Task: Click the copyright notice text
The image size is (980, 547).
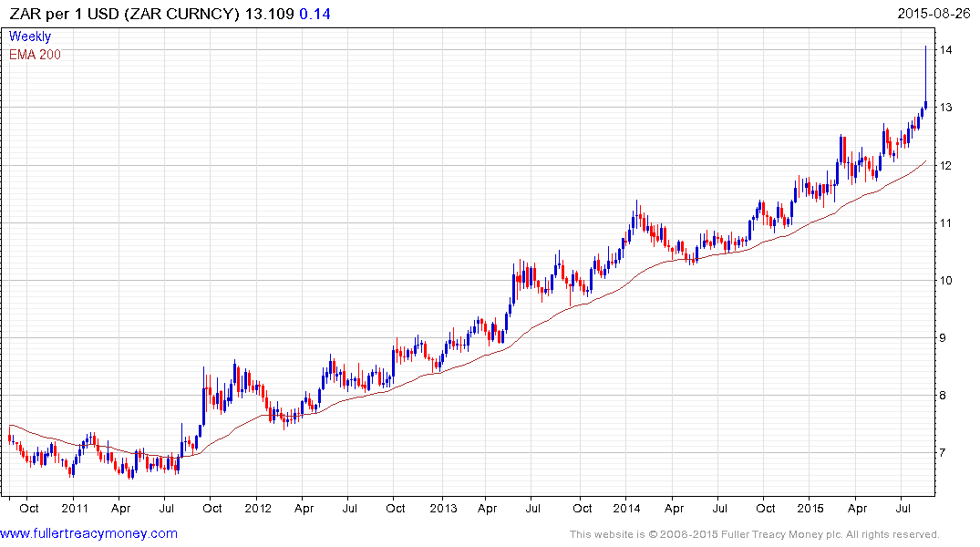Action: (755, 534)
